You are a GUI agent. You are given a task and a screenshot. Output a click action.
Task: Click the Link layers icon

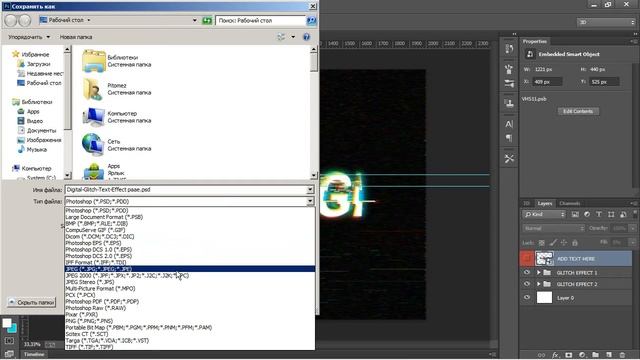click(x=542, y=355)
